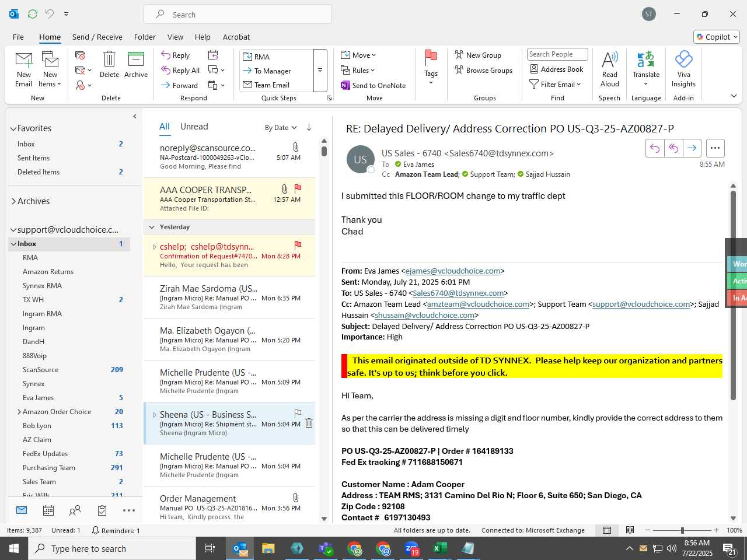
Task: Switch to Normal view in status bar
Action: pos(607,530)
